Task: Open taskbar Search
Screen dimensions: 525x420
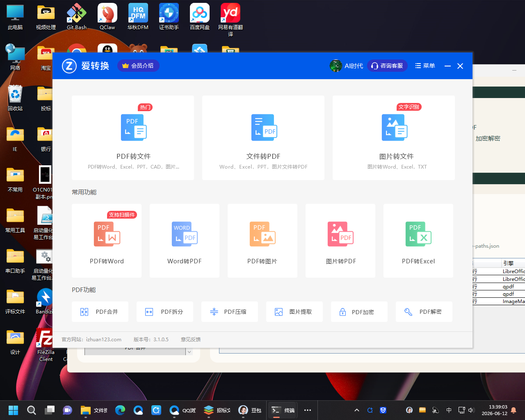Action: 32,410
